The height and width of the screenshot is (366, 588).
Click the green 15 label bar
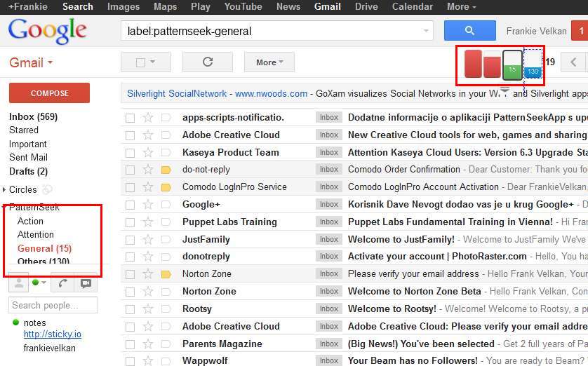coord(512,65)
